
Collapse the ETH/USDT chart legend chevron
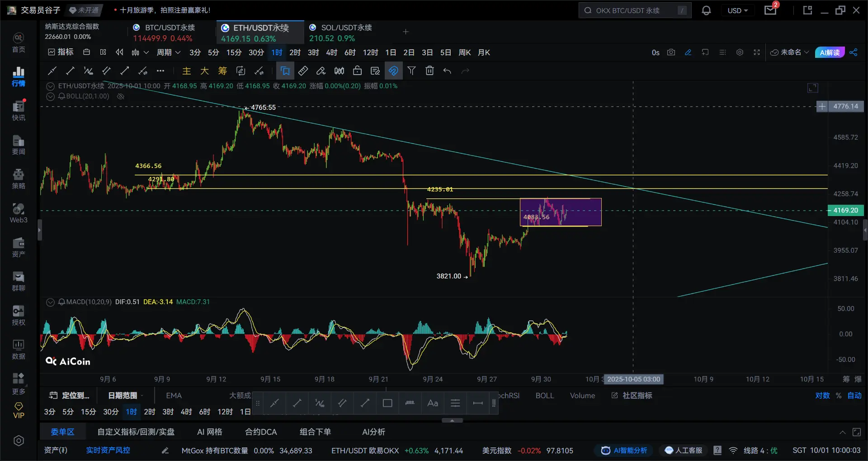pyautogui.click(x=50, y=86)
